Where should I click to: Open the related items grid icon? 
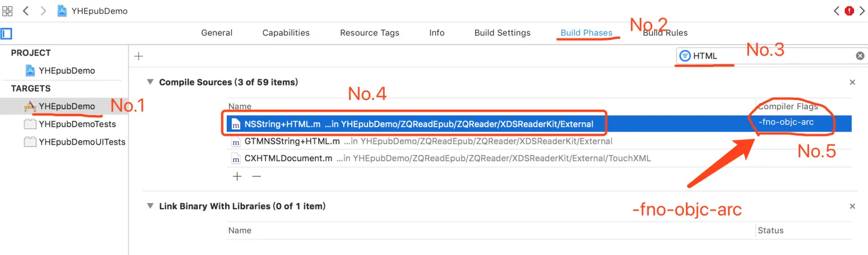[x=8, y=11]
